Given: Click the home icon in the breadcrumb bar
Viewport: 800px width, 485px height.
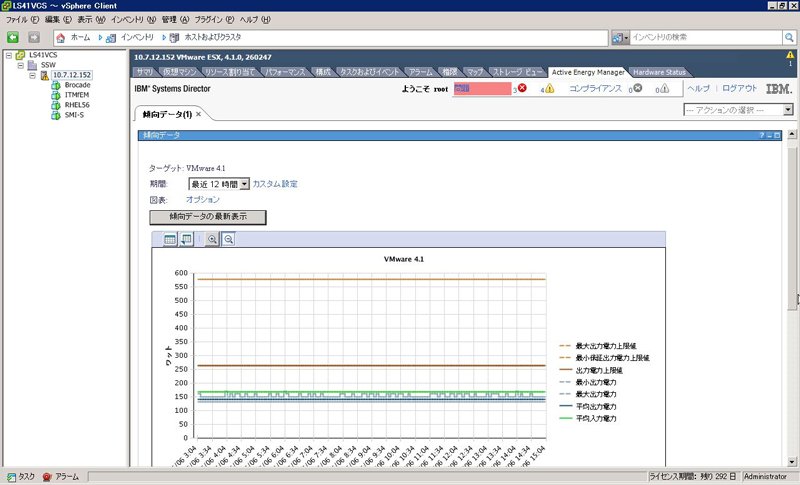Looking at the screenshot, I should pyautogui.click(x=61, y=38).
